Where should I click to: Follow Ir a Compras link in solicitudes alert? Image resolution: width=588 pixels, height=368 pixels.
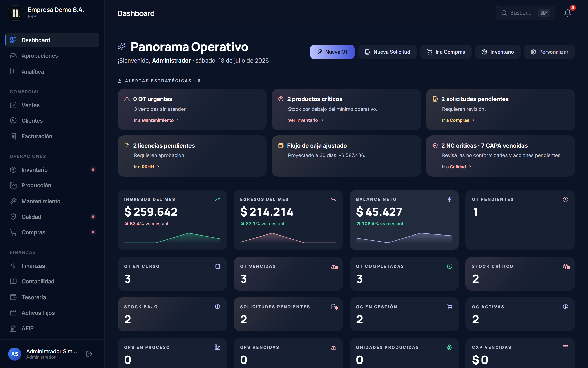[x=458, y=120]
